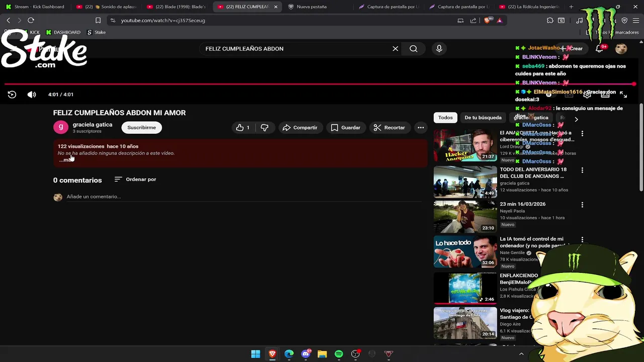Open the YouTube account avatar menu
The width and height of the screenshot is (644, 362).
[x=621, y=49]
